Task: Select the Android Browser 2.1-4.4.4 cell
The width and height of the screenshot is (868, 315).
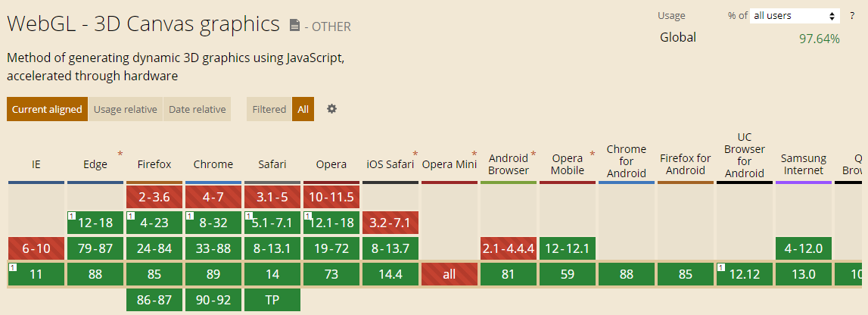Action: pyautogui.click(x=509, y=248)
